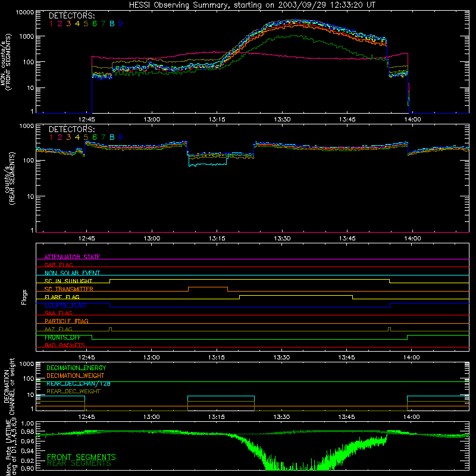
Task: Click FRONT SEGMENTS legend in livetime panel
Action: pyautogui.click(x=82, y=457)
